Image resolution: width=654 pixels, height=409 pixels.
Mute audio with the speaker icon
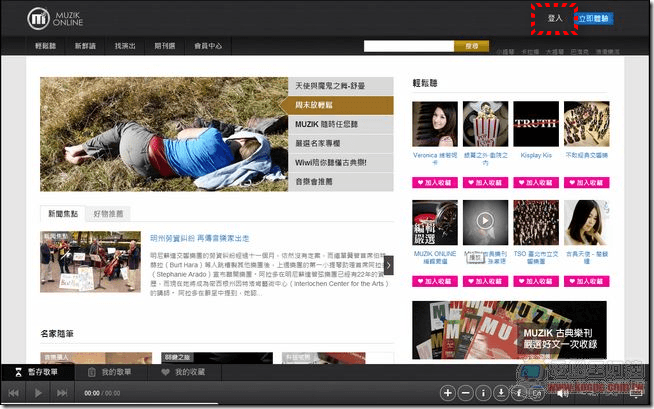(x=562, y=393)
